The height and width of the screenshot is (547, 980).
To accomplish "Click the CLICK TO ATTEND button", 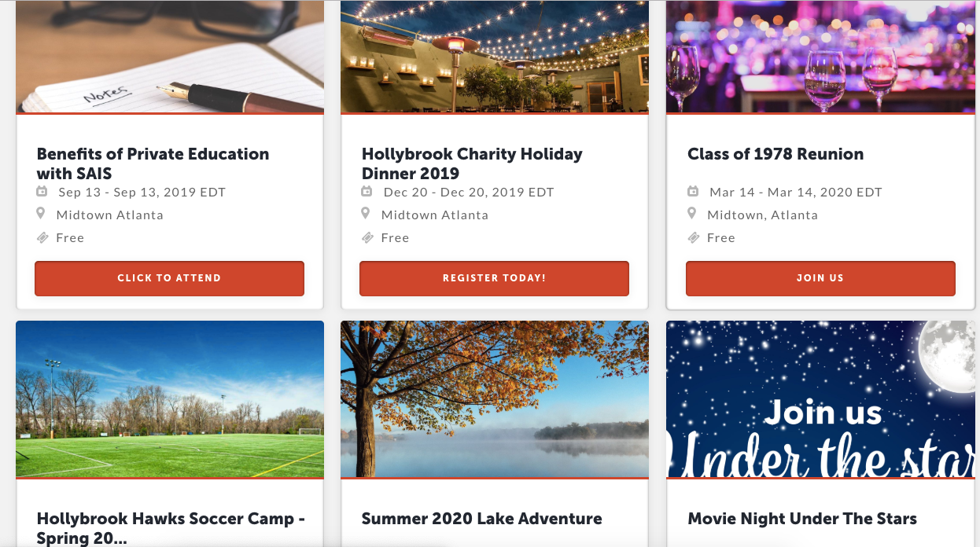I will pos(169,278).
